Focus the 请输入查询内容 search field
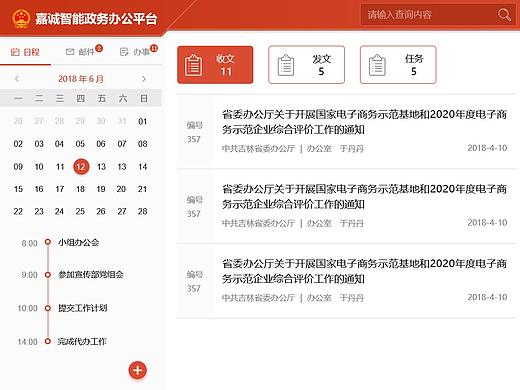520x390 pixels. point(439,15)
